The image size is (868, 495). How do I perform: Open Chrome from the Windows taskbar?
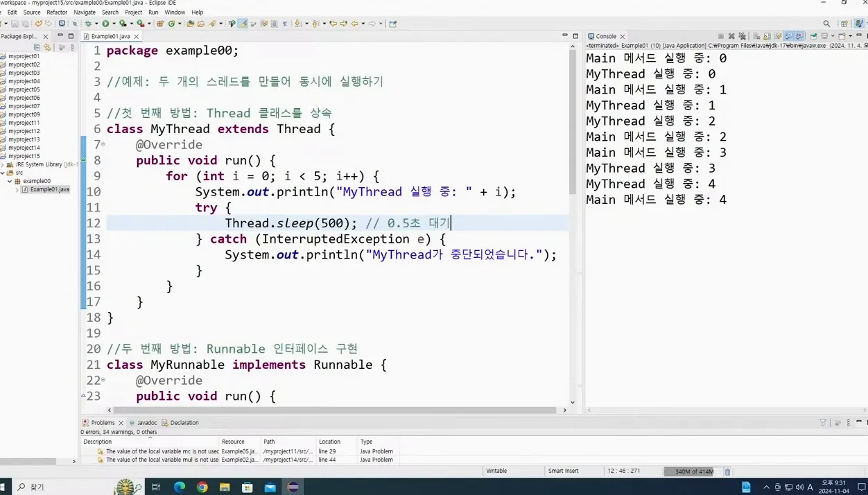pos(202,487)
